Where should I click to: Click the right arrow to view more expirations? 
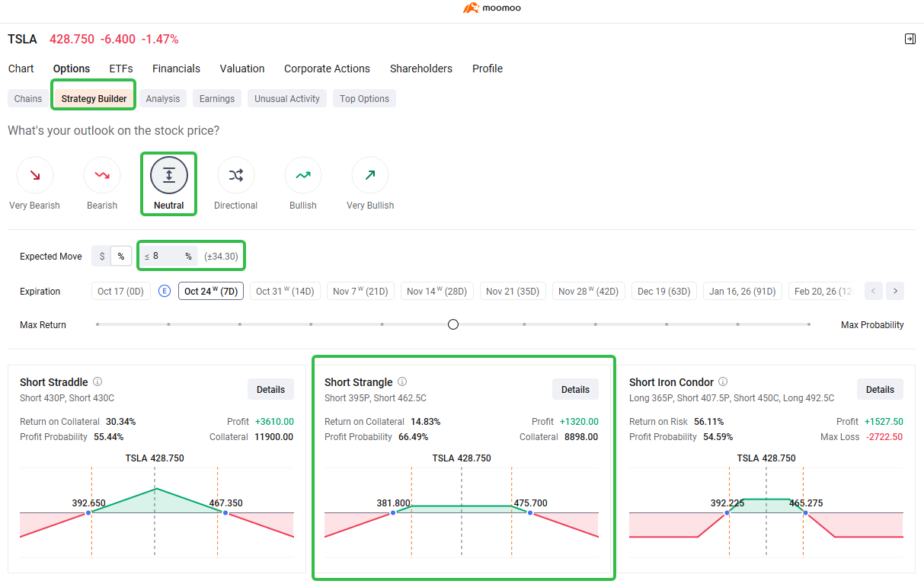tap(894, 291)
